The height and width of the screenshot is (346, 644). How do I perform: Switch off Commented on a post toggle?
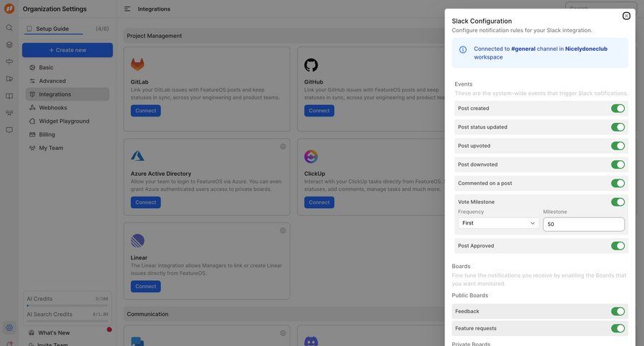[x=618, y=183]
